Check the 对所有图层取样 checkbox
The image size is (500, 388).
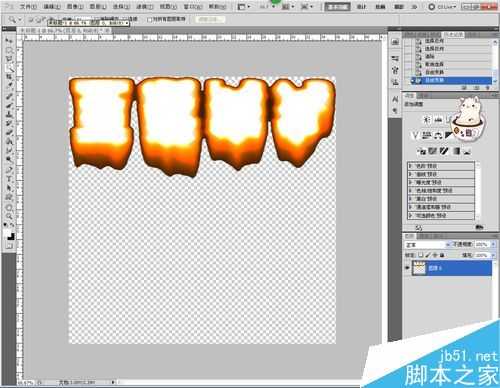click(150, 20)
